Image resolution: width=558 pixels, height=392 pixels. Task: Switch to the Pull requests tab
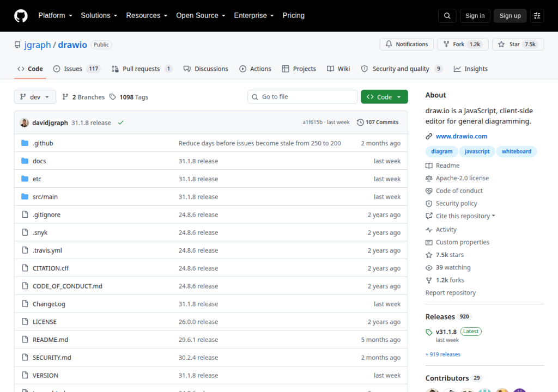point(142,69)
